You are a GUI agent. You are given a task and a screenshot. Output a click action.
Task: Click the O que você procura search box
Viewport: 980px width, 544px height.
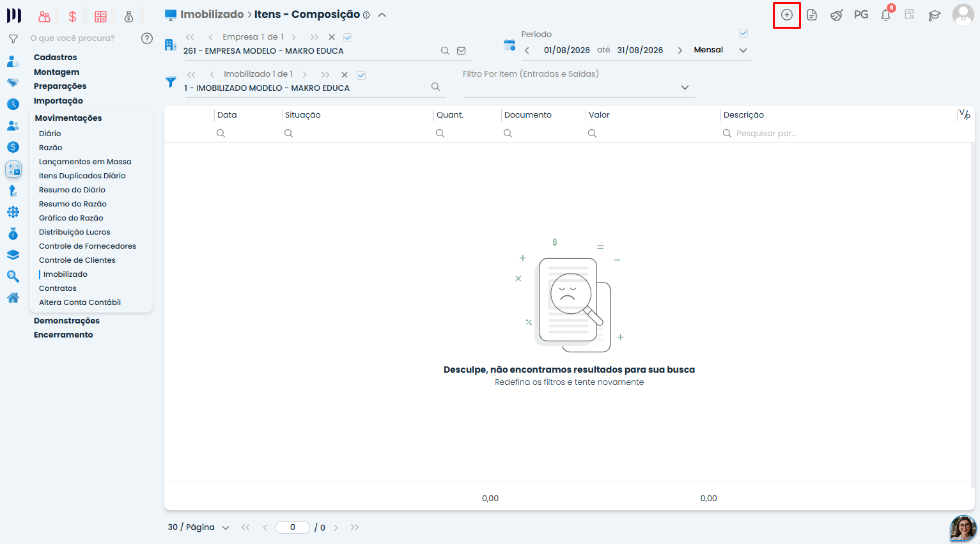point(73,38)
